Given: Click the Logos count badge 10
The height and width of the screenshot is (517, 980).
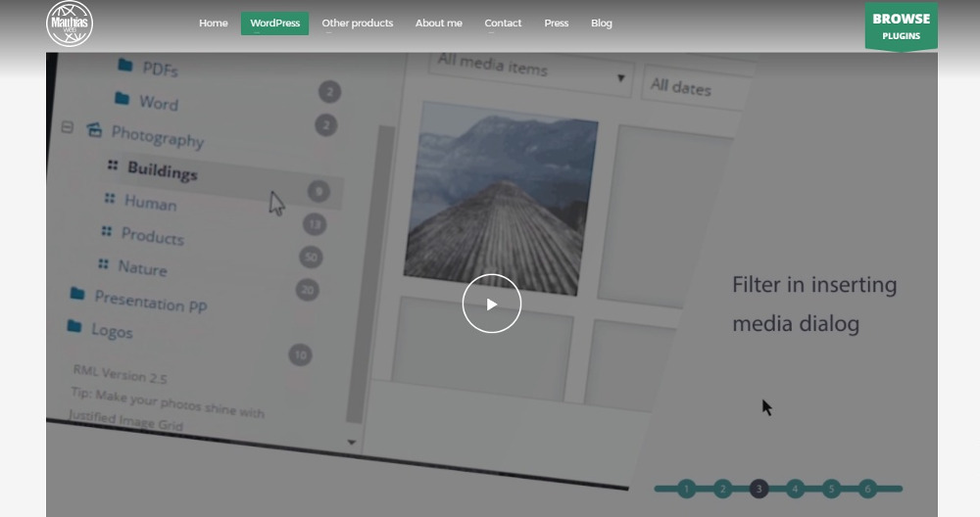Looking at the screenshot, I should 301,355.
